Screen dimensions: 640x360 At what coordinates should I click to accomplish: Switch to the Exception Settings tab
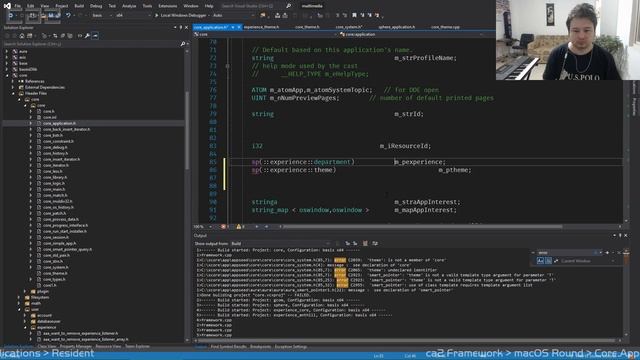tap(291, 347)
